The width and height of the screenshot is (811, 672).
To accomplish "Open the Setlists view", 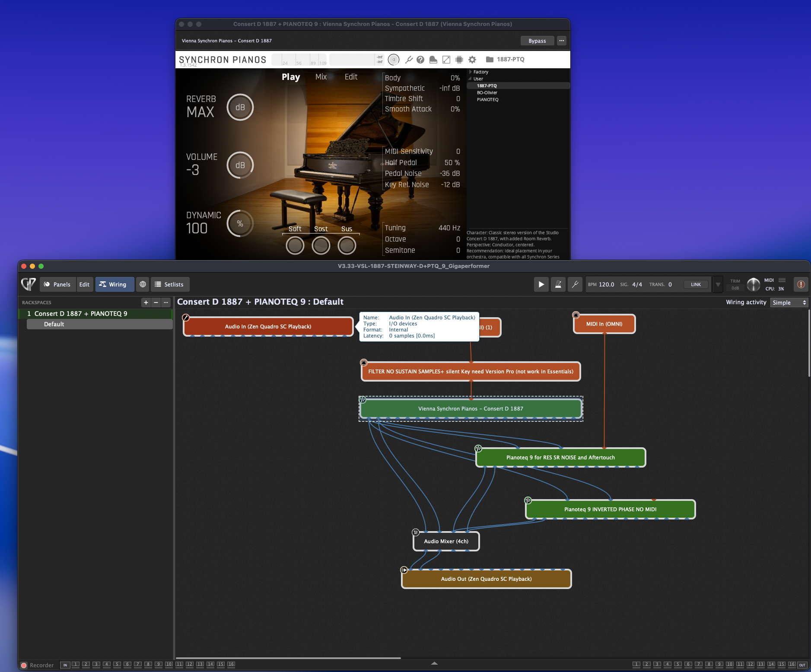I will [x=170, y=284].
